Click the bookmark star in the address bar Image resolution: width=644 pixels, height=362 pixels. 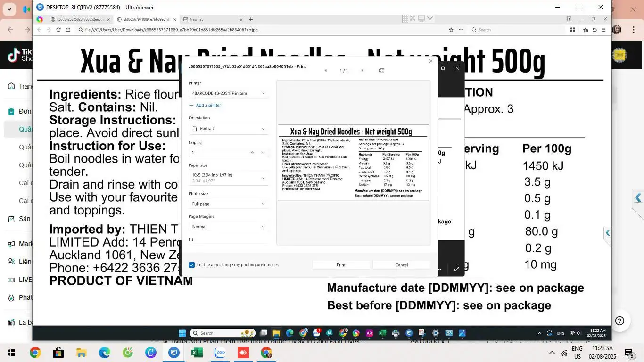click(451, 30)
